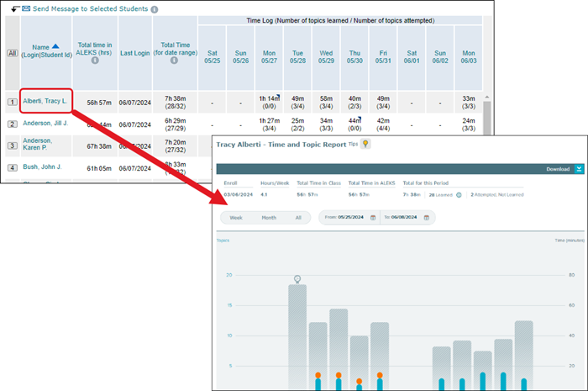The width and height of the screenshot is (588, 391).
Task: Open Anderson, Jill J. student link
Action: click(47, 124)
